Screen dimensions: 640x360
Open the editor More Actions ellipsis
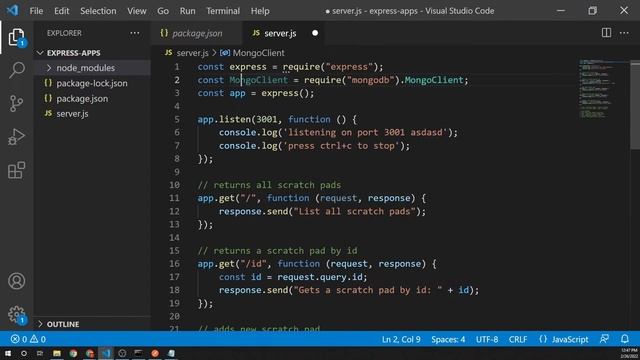tap(624, 33)
